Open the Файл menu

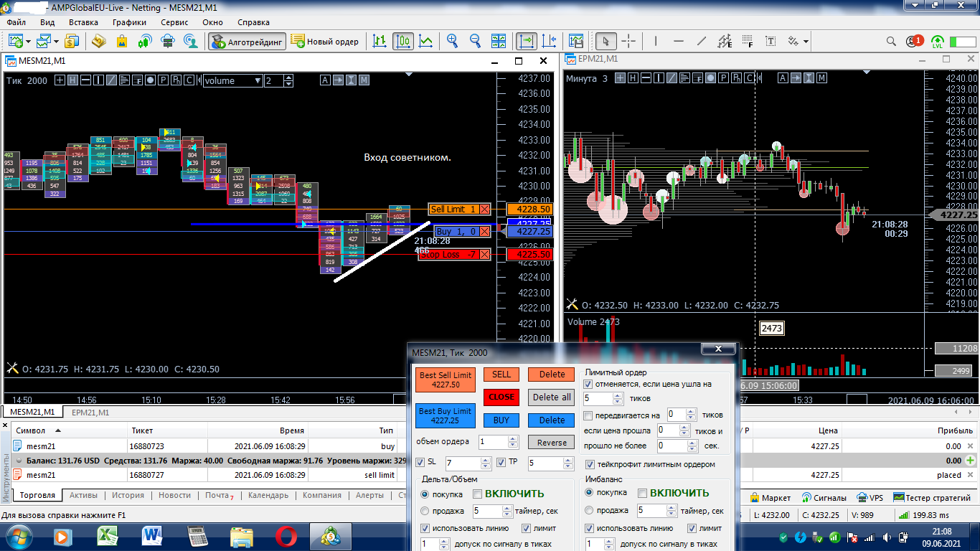coord(16,22)
